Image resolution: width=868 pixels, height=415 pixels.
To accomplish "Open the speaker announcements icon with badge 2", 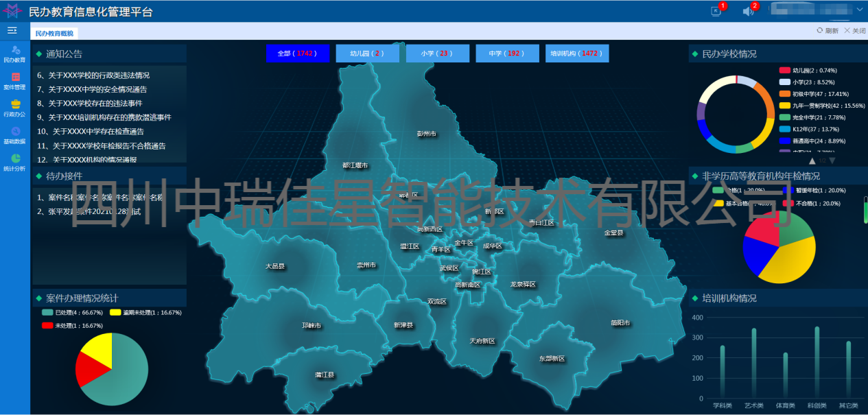I will [x=748, y=11].
